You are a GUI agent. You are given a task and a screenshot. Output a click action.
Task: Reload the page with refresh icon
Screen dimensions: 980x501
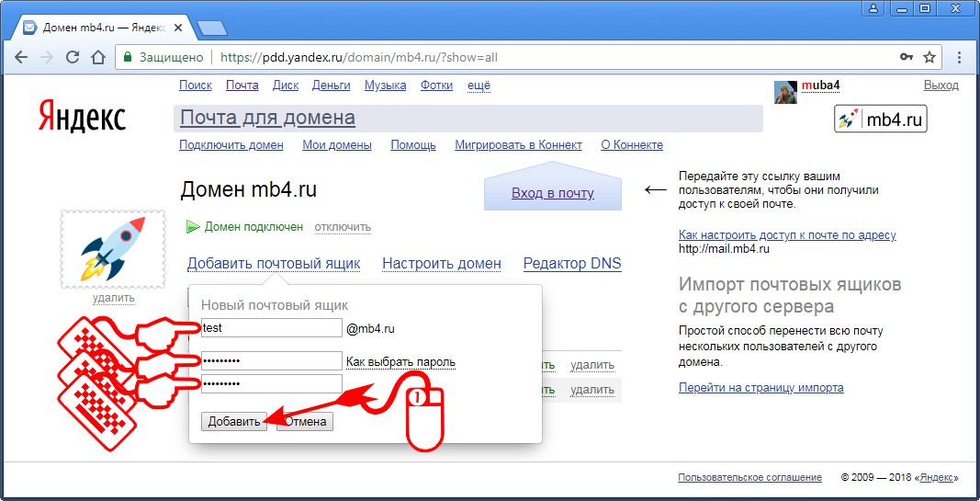point(73,58)
